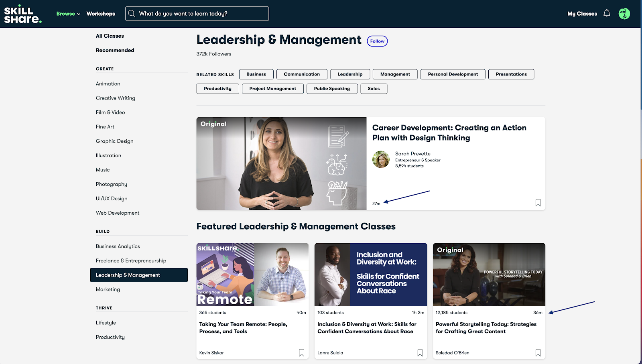
Task: Open the Fine Art category
Action: click(105, 127)
